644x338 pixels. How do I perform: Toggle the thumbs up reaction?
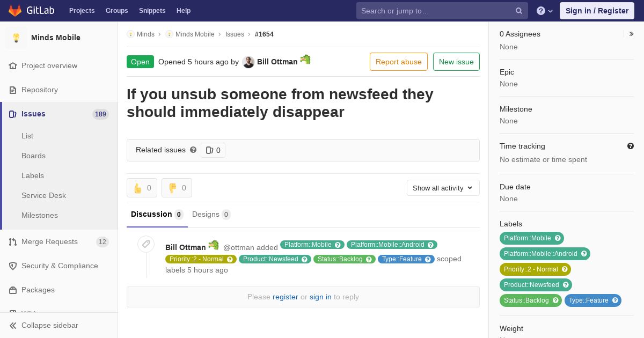[142, 188]
